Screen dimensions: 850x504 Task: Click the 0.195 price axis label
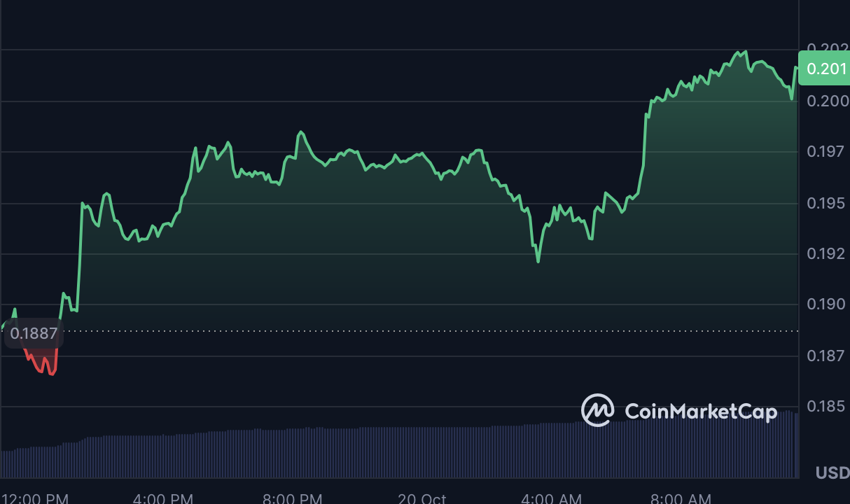[827, 203]
